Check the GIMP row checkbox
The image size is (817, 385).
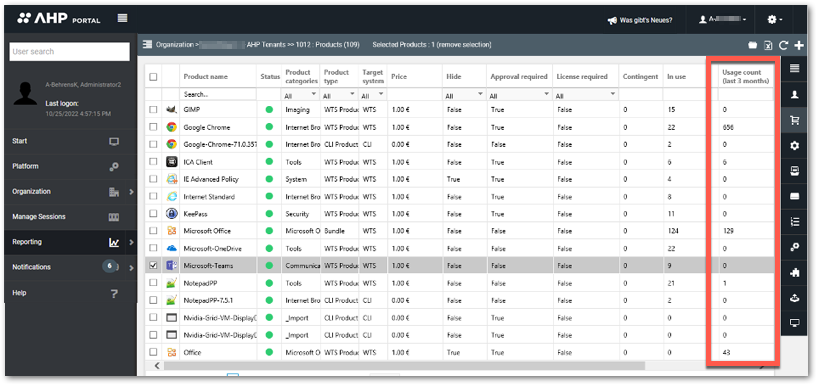(153, 110)
